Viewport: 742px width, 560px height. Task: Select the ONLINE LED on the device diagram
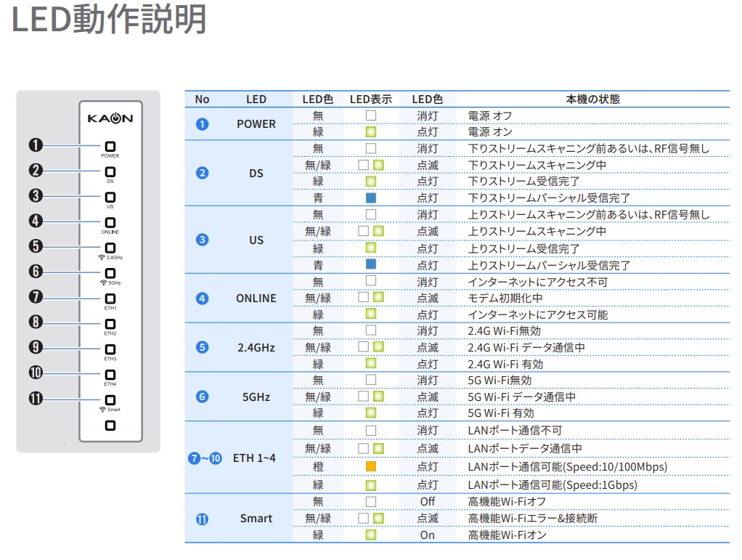[x=110, y=222]
